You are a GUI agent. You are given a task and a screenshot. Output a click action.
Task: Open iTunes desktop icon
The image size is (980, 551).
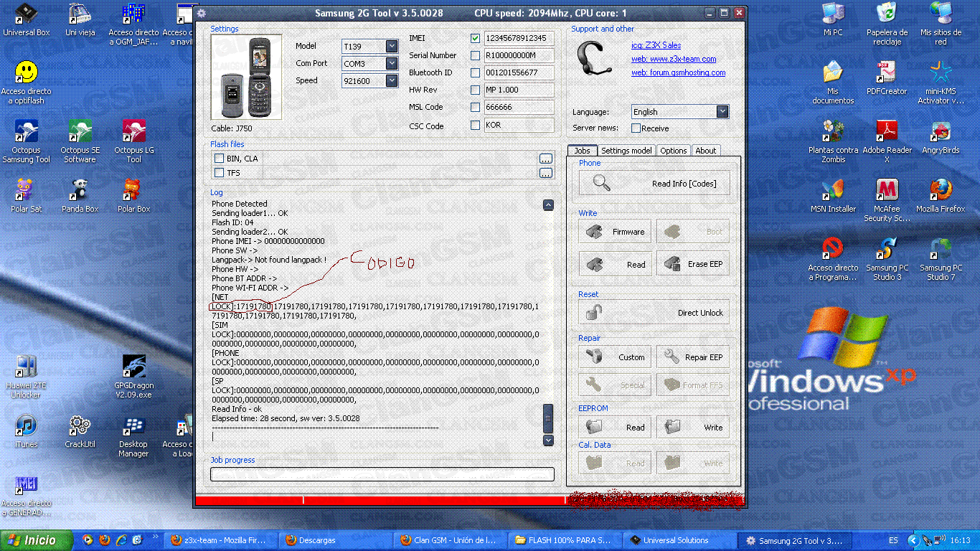27,431
